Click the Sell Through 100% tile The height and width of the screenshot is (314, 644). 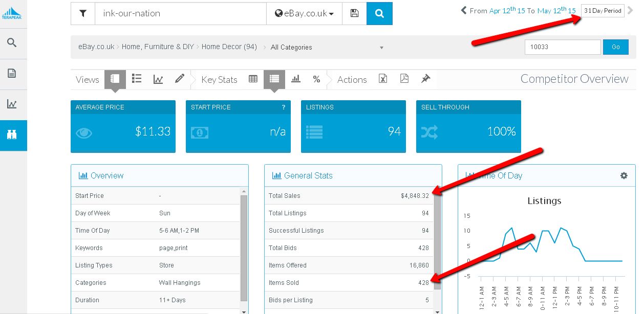click(468, 126)
